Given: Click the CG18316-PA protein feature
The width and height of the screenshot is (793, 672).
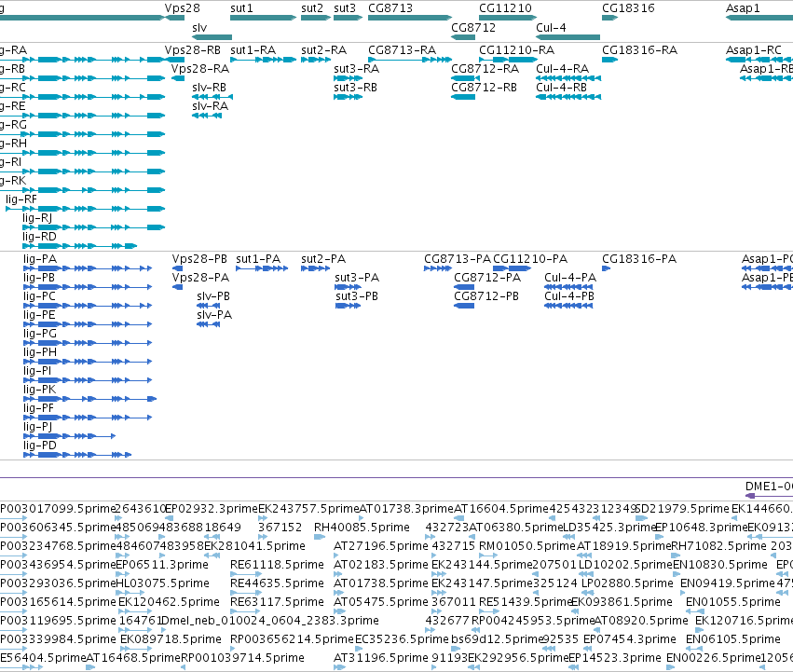Looking at the screenshot, I should click(607, 268).
